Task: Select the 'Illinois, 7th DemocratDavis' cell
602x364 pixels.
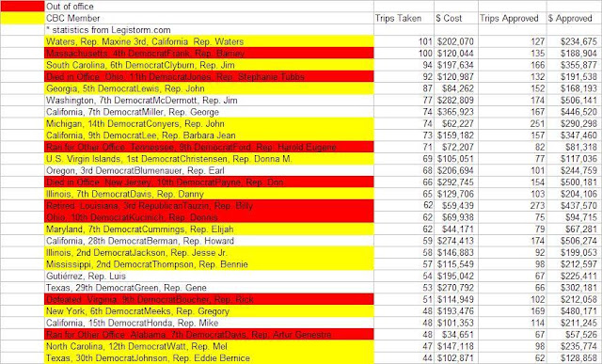Action: pyautogui.click(x=209, y=194)
